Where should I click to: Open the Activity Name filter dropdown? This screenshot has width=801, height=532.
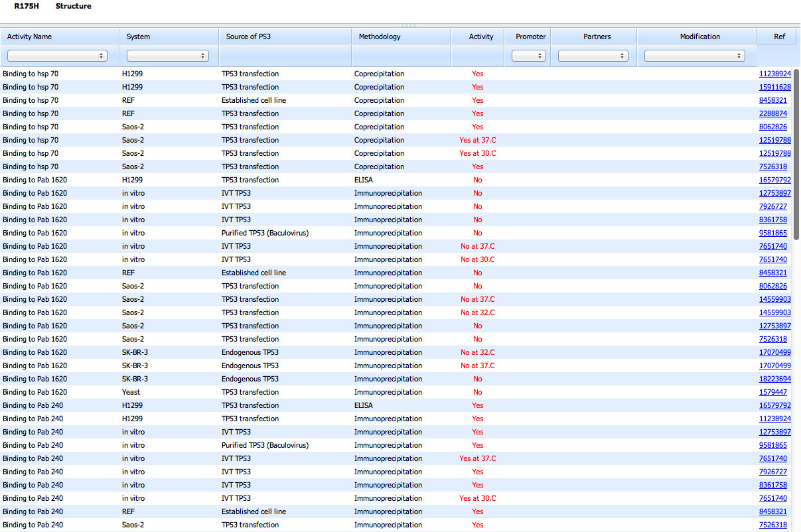click(x=57, y=56)
